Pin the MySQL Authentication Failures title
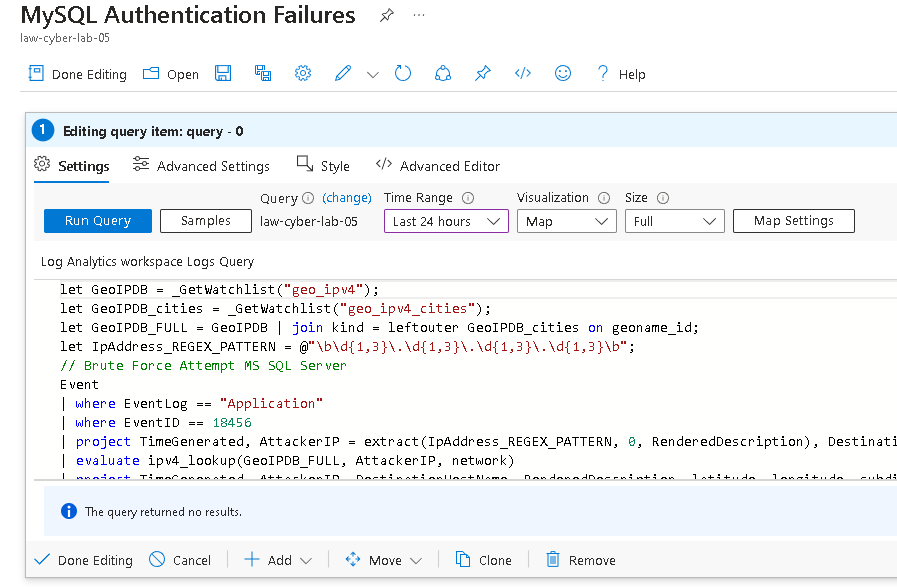 click(x=386, y=15)
